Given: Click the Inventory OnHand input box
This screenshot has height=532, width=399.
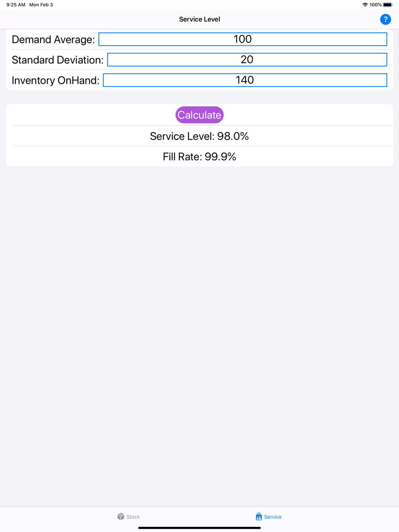Looking at the screenshot, I should pos(245,80).
